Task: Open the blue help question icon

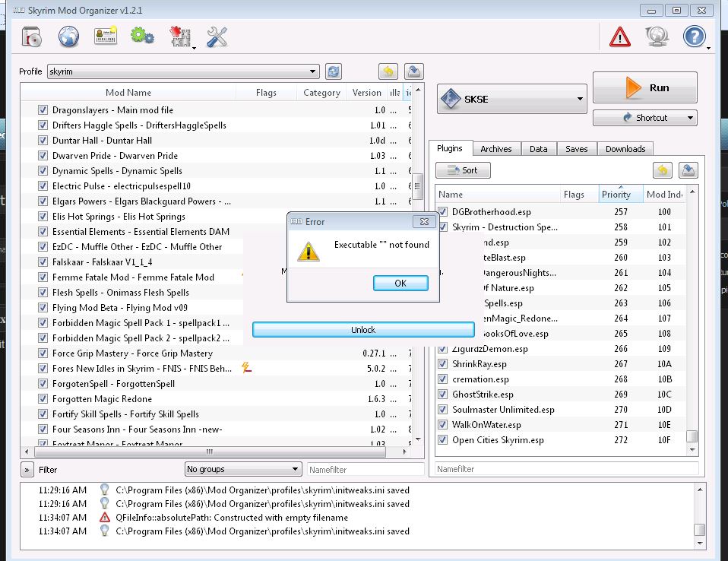Action: point(694,36)
